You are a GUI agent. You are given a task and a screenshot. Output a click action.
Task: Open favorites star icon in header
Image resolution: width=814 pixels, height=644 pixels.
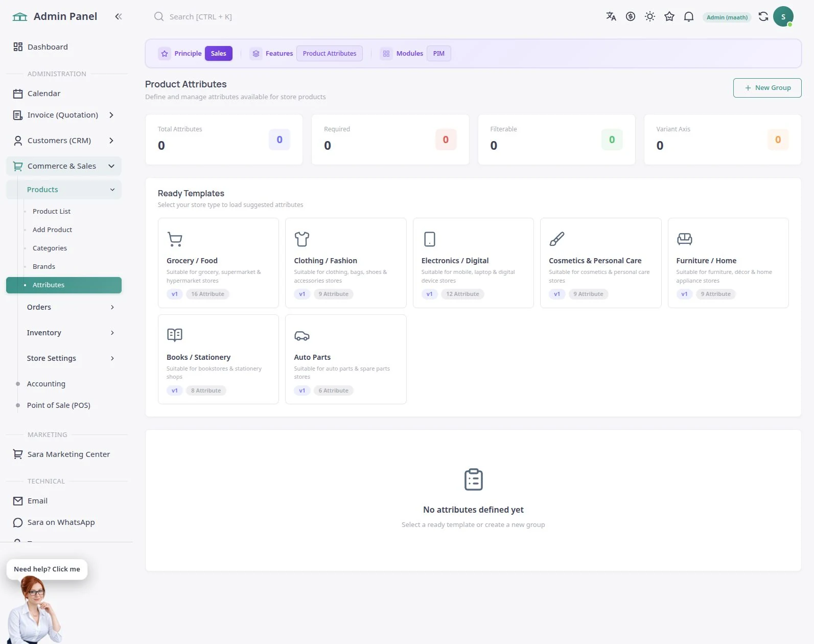pos(669,16)
